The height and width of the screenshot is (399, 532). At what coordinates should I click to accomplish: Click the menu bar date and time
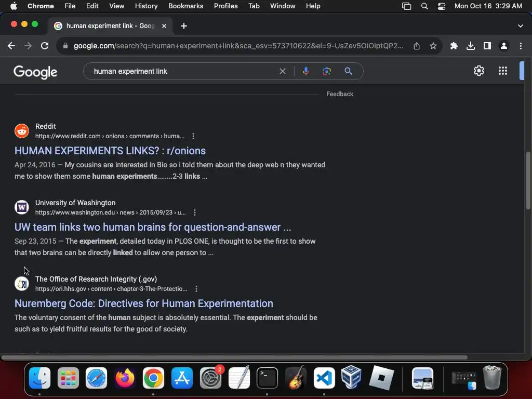(488, 6)
